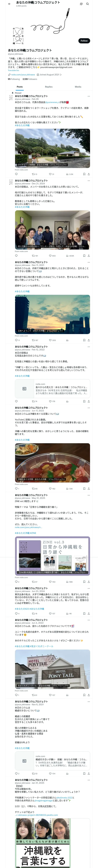Like the pinned post showing 31 likes
The width and height of the screenshot is (98, 868).
tap(52, 174)
